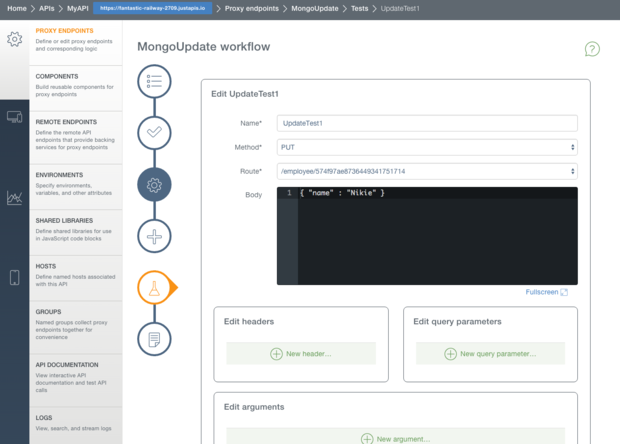Select the checkmark validation workflow step

[x=154, y=132]
